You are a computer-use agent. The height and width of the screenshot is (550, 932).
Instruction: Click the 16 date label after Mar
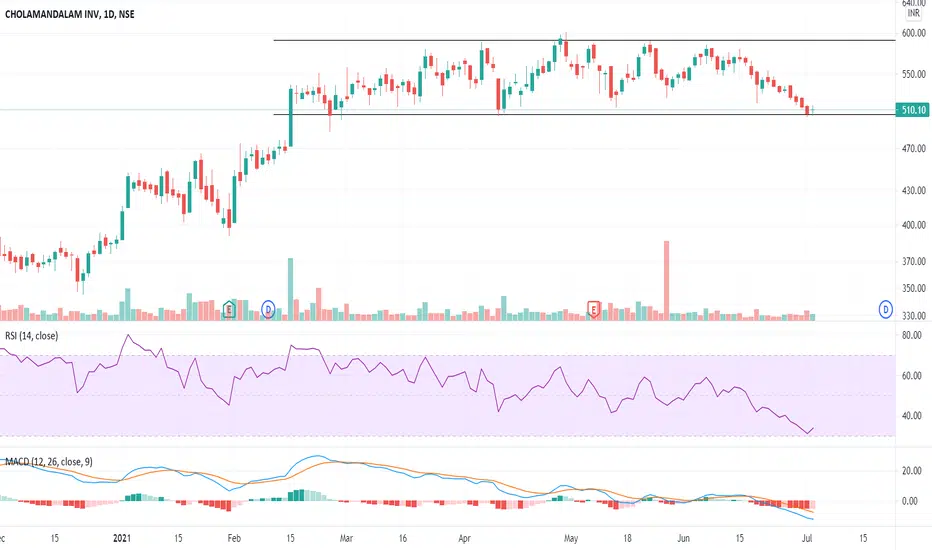click(403, 538)
